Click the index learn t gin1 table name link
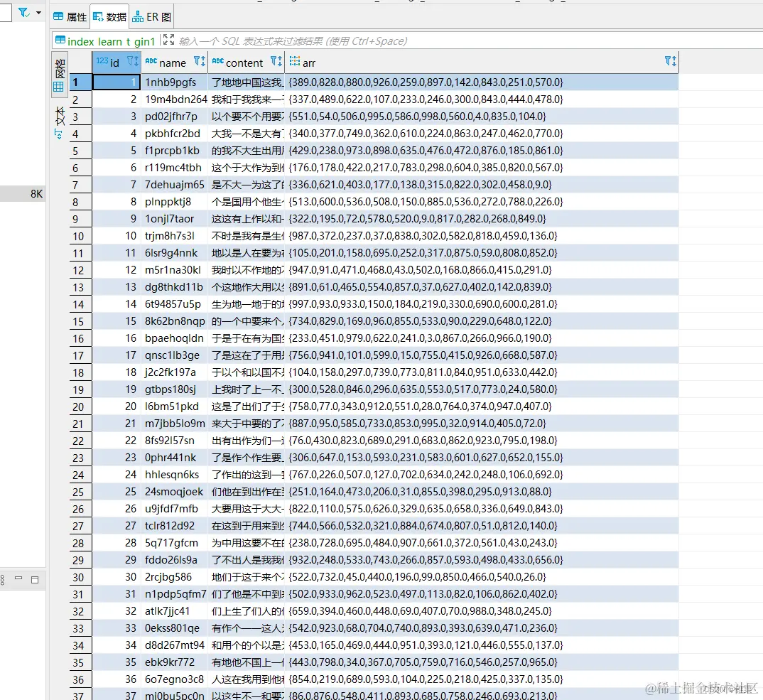Image resolution: width=763 pixels, height=700 pixels. click(x=110, y=41)
